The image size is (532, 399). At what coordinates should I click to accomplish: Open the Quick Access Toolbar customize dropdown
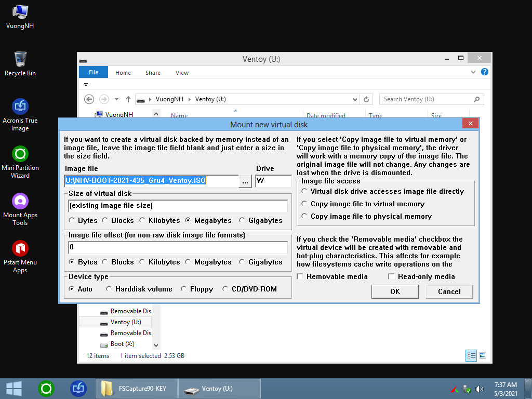click(86, 85)
